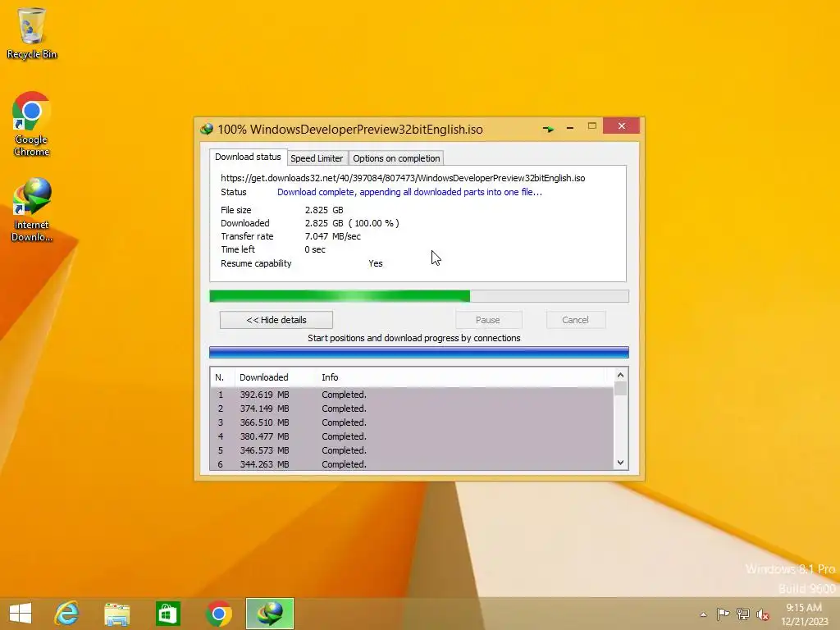Launch Internet Explorer from the taskbar
The height and width of the screenshot is (630, 840).
[66, 614]
